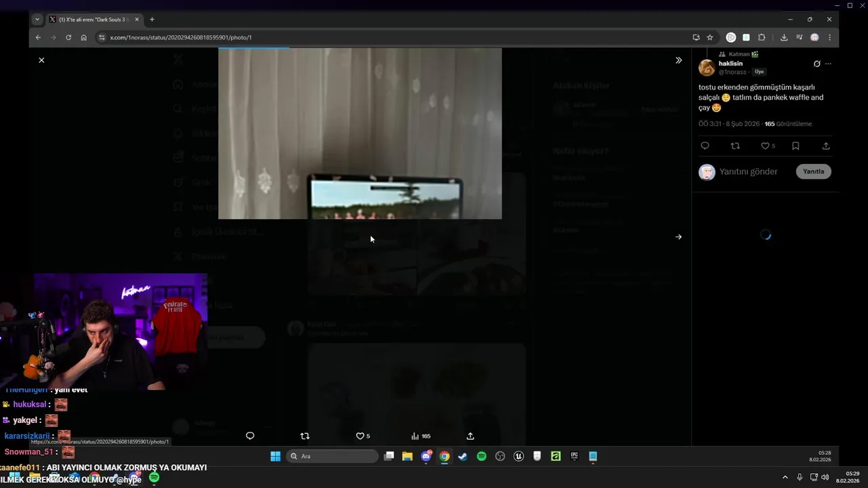This screenshot has height=488, width=868.
Task: Click reply icon below the photo
Action: coord(250,436)
